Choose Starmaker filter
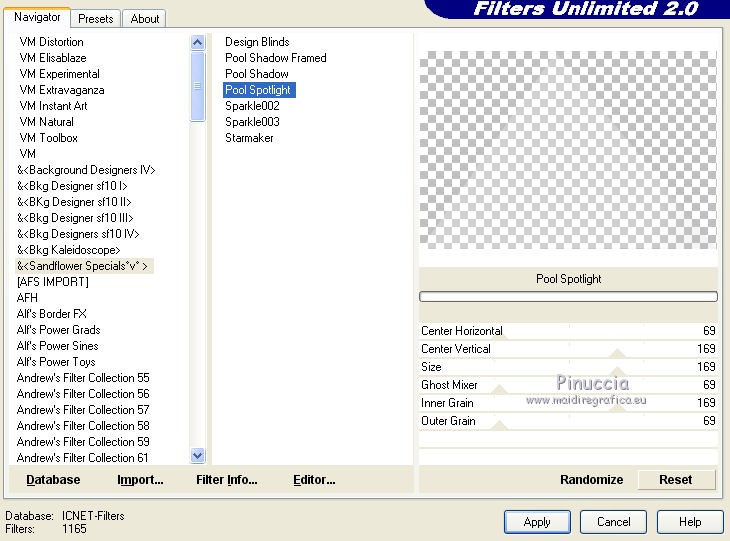 point(249,138)
